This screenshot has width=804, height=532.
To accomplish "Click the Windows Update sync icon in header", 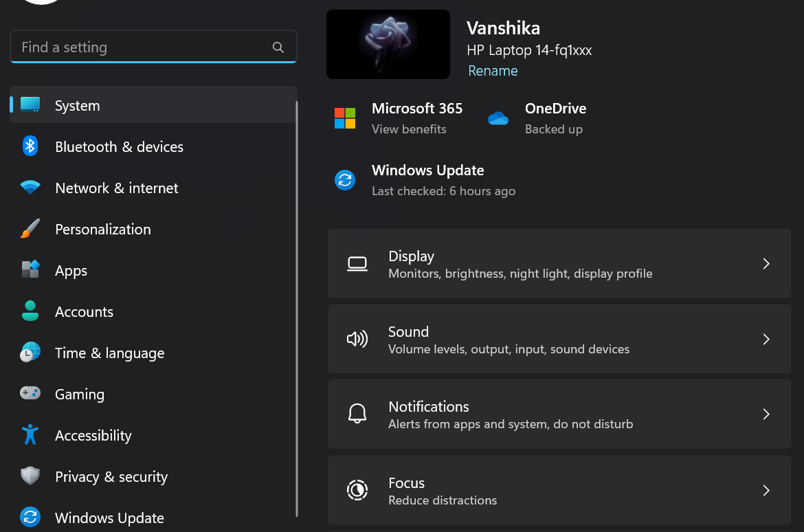I will pos(345,180).
